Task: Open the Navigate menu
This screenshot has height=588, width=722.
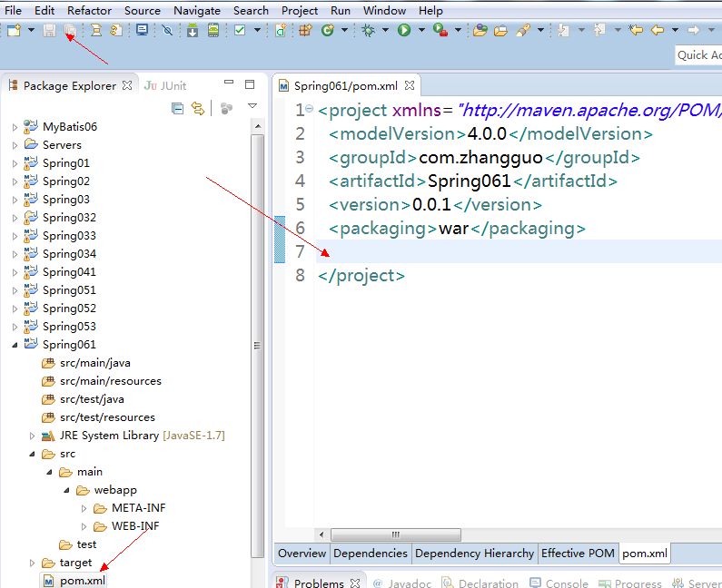Action: click(x=196, y=10)
